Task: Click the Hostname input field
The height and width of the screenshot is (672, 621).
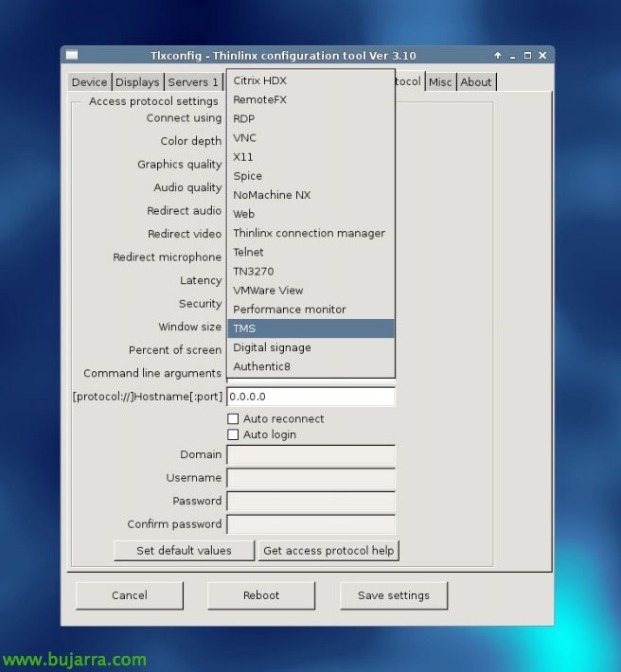Action: tap(310, 397)
